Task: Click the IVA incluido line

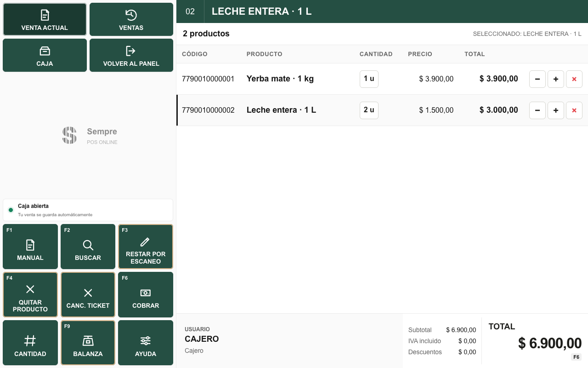Action: [442, 341]
